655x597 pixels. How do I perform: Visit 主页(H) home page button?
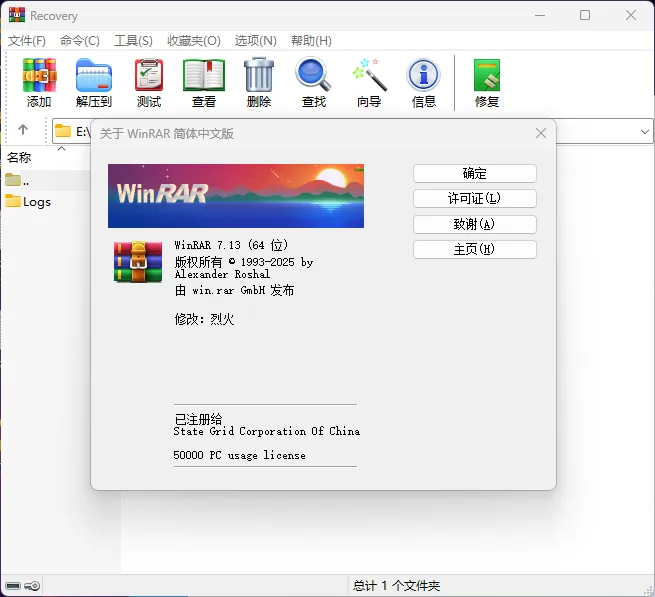475,249
